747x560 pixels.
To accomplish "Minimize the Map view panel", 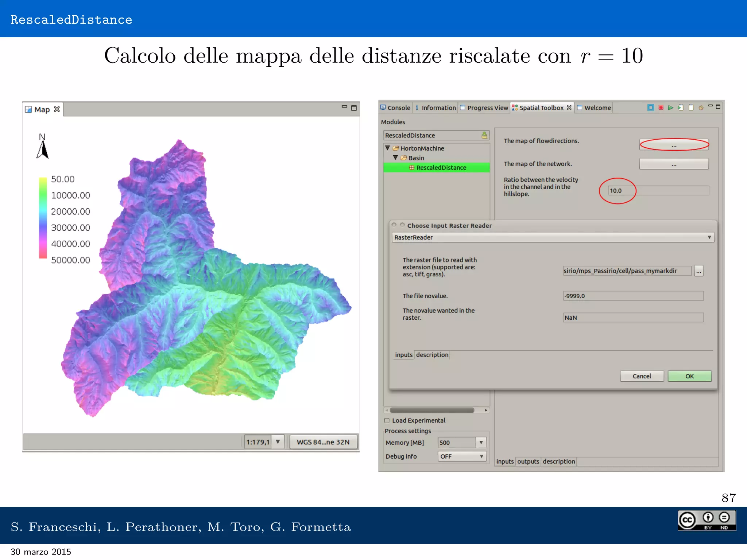I will [x=344, y=107].
